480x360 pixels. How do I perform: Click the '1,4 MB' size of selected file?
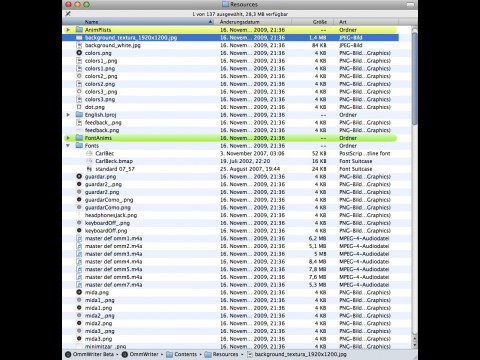(x=318, y=38)
